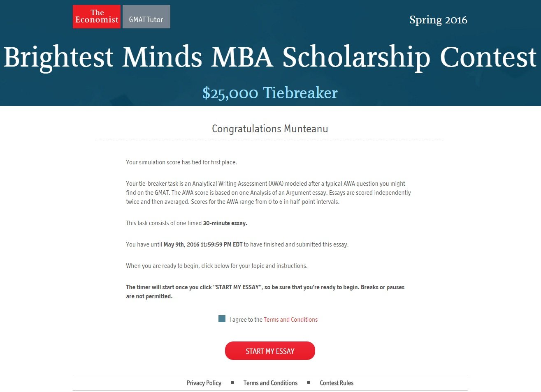The image size is (541, 392).
Task: Click the bold timer warning paragraph
Action: (x=265, y=292)
